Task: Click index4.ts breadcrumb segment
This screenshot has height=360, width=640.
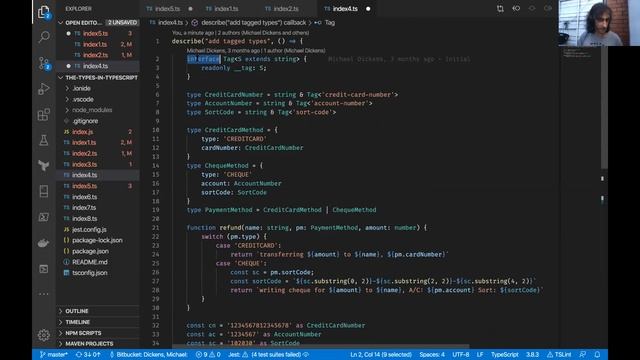Action: (x=166, y=22)
